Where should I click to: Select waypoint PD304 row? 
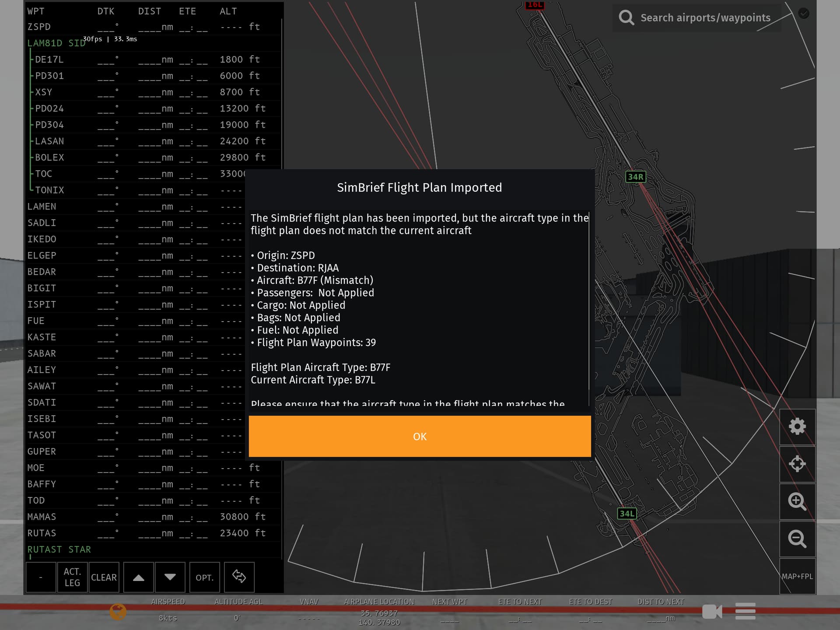tap(153, 125)
